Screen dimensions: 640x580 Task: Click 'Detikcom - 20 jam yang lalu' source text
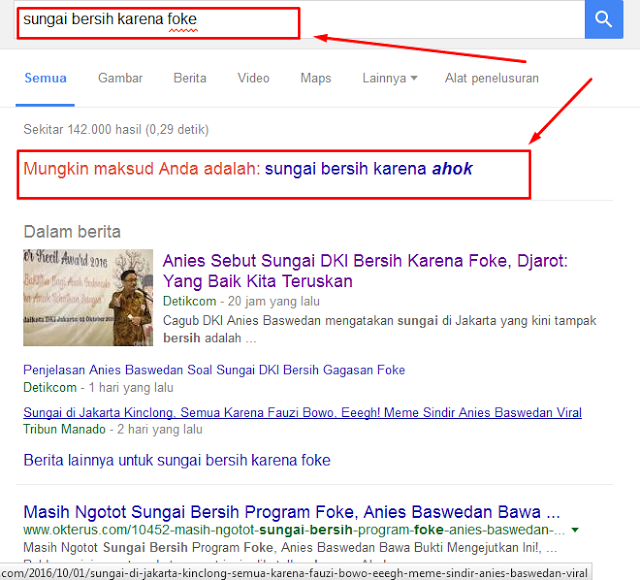pyautogui.click(x=241, y=301)
